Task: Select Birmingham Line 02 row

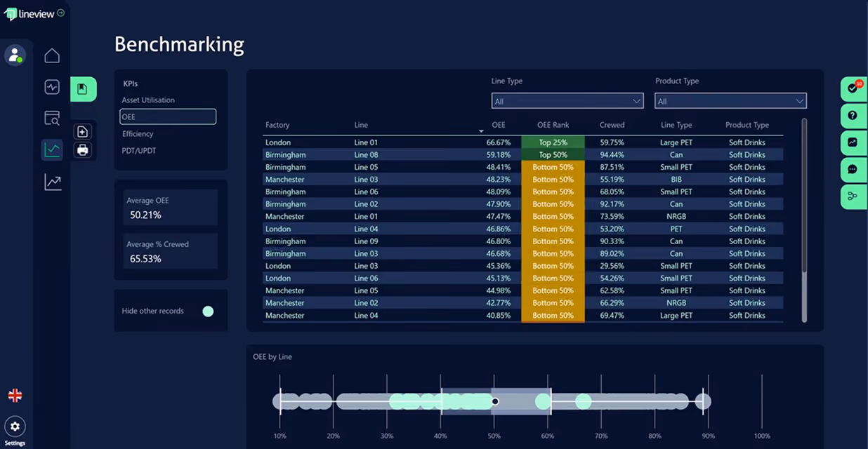Action: pos(522,204)
